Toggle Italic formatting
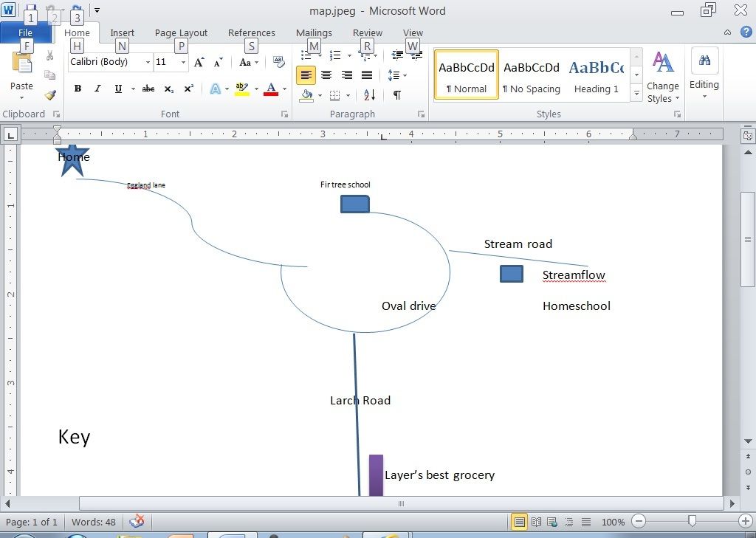756x538 pixels. pos(97,89)
